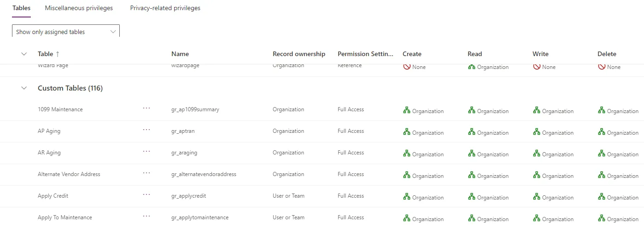Permission Settings dropdown Full Access for AR Aging

pyautogui.click(x=351, y=153)
